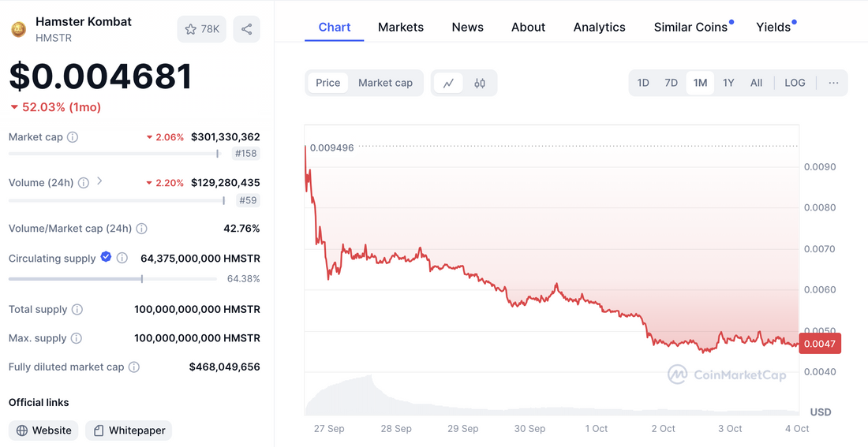Click the volume histogram under the chart

click(x=552, y=396)
